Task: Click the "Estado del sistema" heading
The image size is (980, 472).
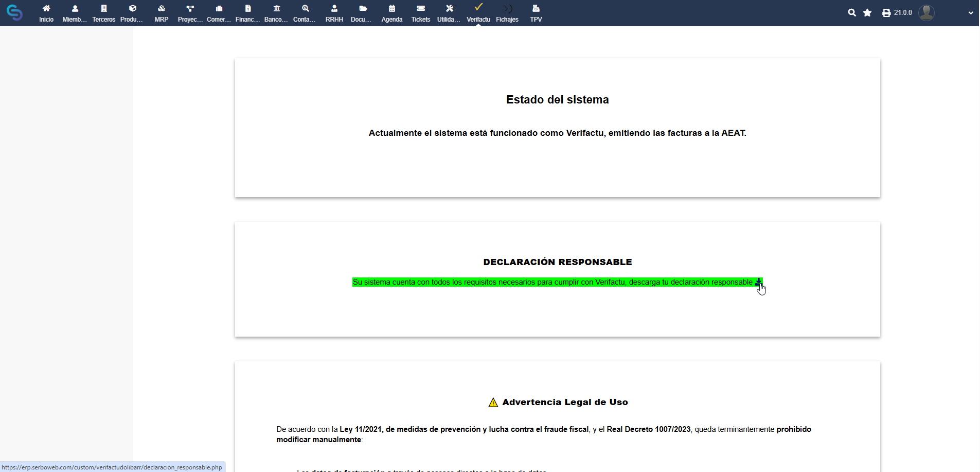Action: point(558,100)
